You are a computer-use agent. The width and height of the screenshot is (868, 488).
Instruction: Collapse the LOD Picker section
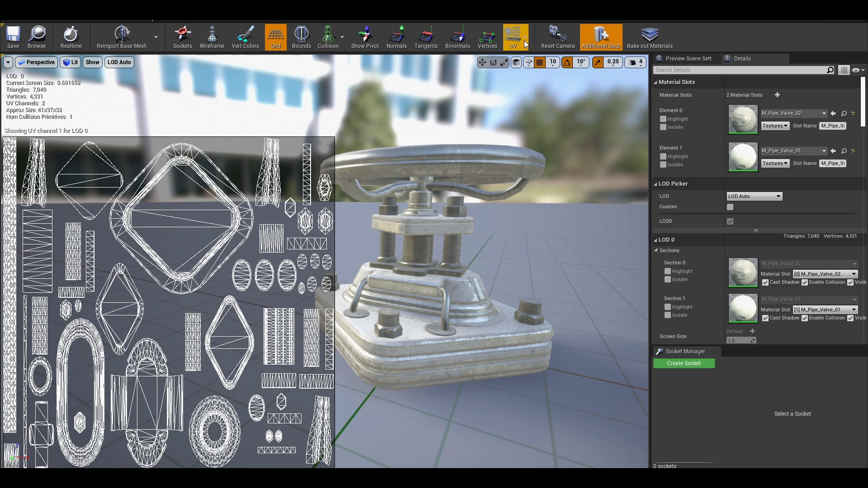coord(656,184)
